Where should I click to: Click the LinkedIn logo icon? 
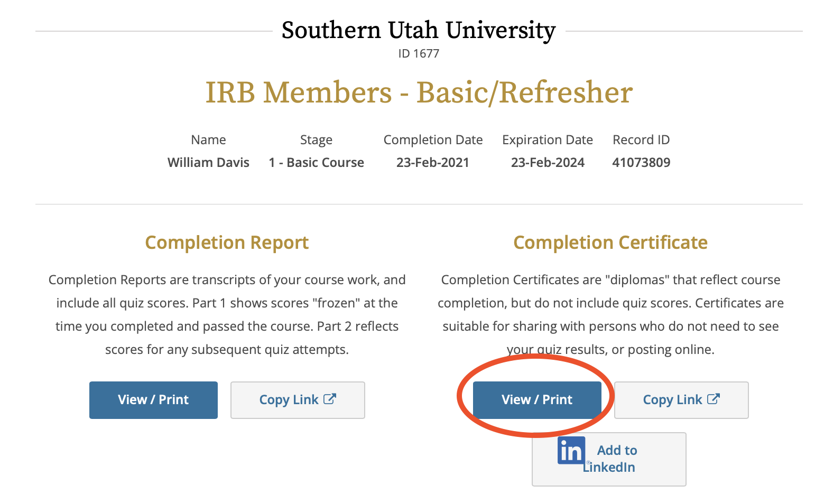[571, 451]
